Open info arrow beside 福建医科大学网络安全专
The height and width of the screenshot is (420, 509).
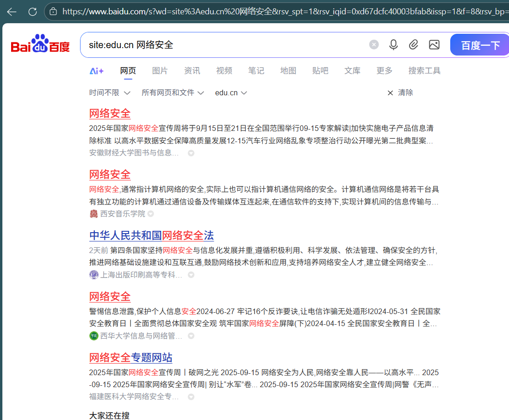[x=191, y=397]
